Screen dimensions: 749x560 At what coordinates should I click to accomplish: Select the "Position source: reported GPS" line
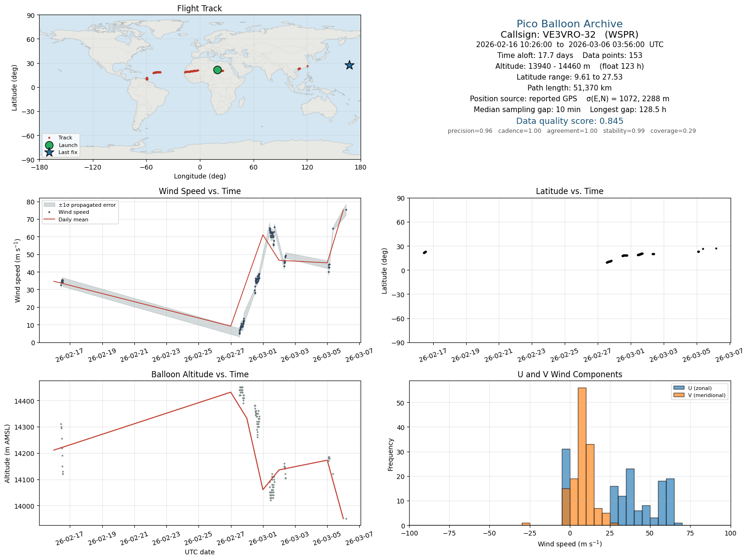[x=569, y=99]
